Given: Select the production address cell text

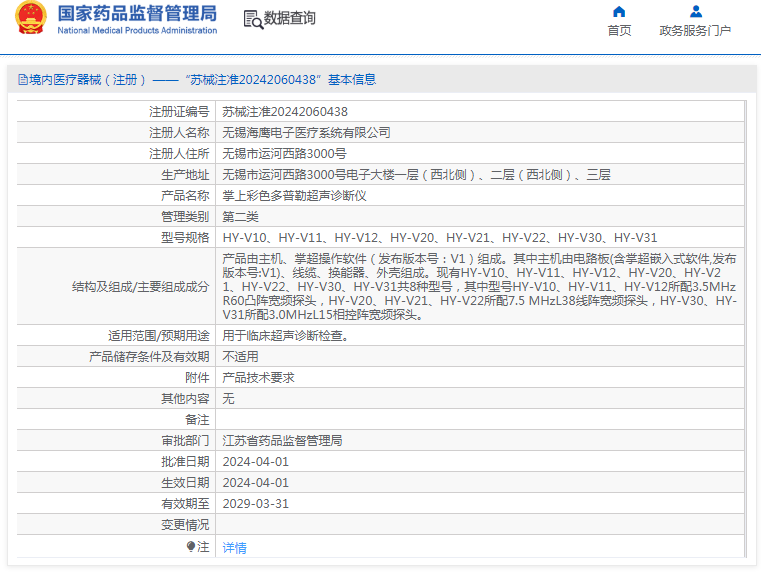Looking at the screenshot, I should (416, 175).
